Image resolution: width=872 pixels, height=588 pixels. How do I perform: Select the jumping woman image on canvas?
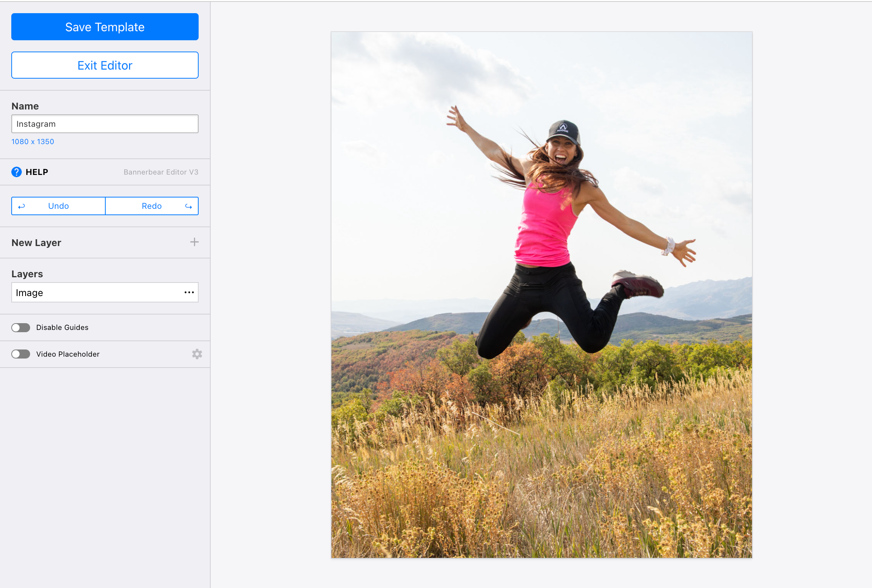click(x=542, y=295)
